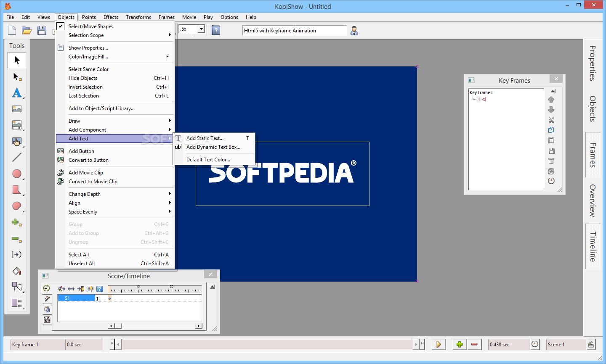Screen dimensions: 606x364
Task: Select key frame 1 in the Key Frames tree
Action: coord(479,100)
